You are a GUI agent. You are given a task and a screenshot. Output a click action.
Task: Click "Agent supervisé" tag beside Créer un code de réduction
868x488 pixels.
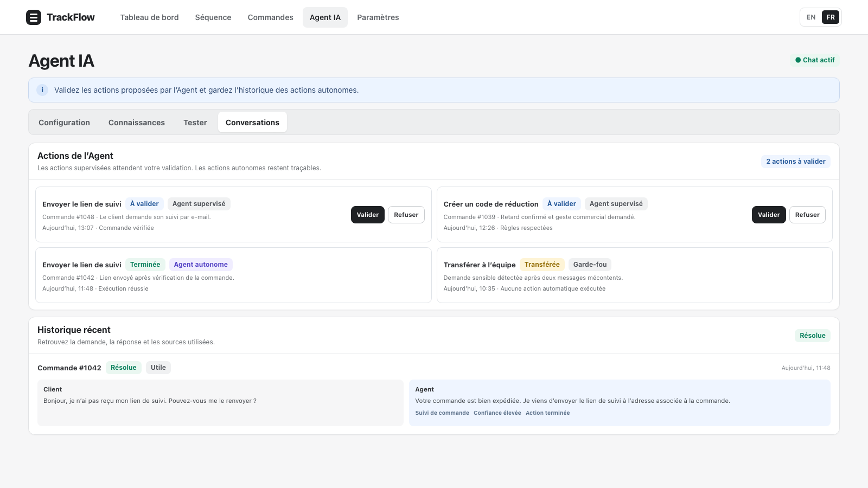(x=616, y=204)
